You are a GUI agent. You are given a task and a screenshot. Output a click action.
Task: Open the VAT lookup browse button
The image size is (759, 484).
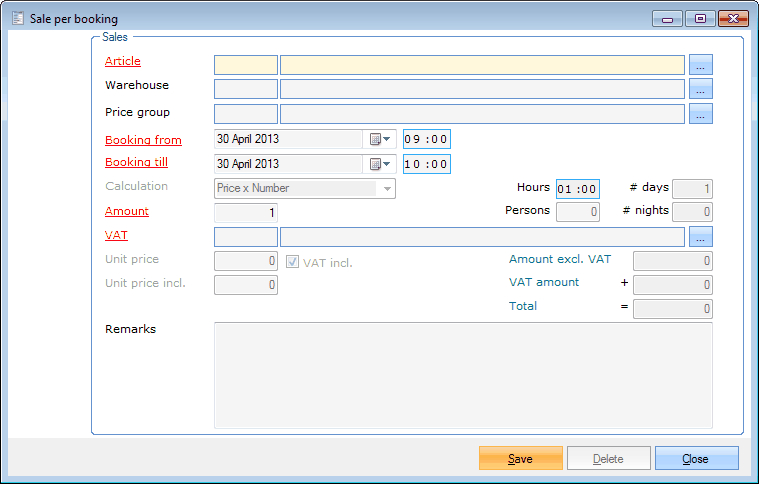click(701, 237)
